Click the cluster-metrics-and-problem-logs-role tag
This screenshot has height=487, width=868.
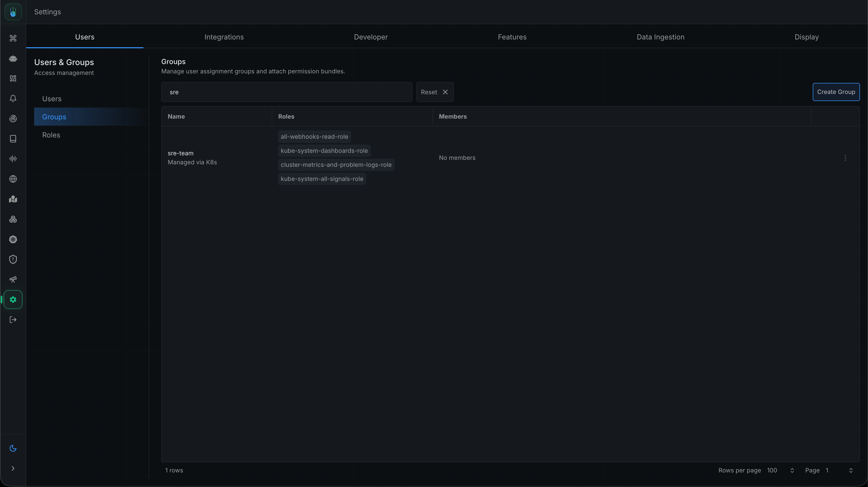[x=336, y=165]
